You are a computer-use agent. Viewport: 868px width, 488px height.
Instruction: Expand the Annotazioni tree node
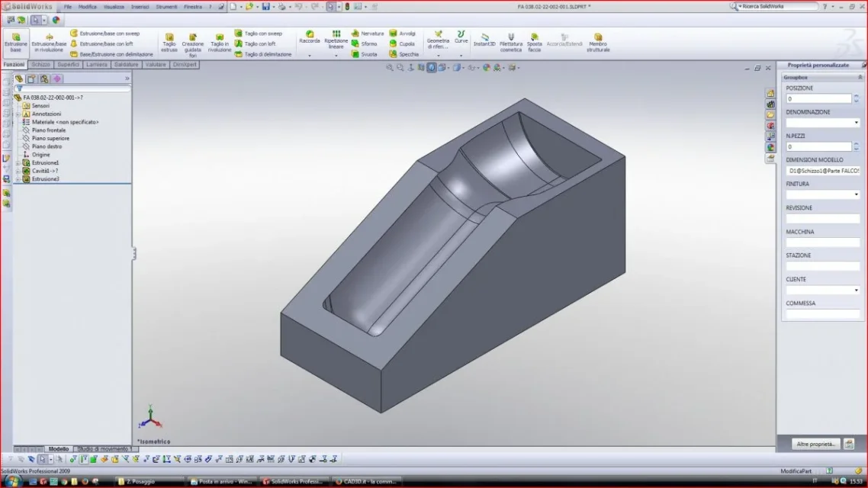pyautogui.click(x=18, y=114)
